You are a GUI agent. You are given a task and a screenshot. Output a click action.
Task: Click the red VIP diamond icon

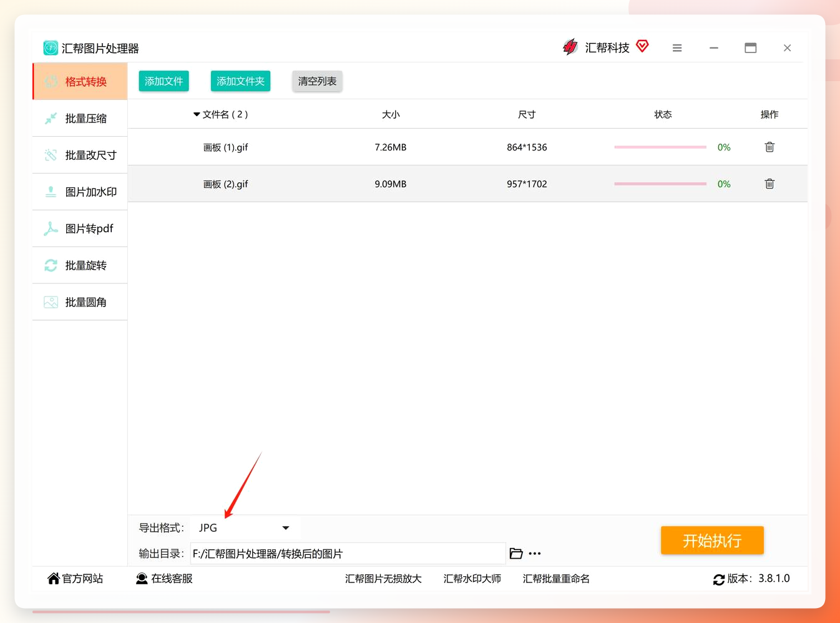pyautogui.click(x=642, y=46)
